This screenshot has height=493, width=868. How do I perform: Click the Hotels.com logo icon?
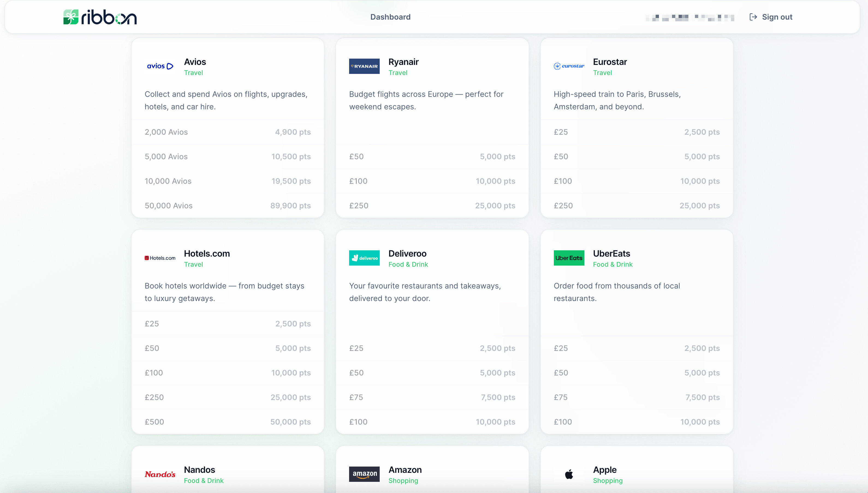click(160, 258)
